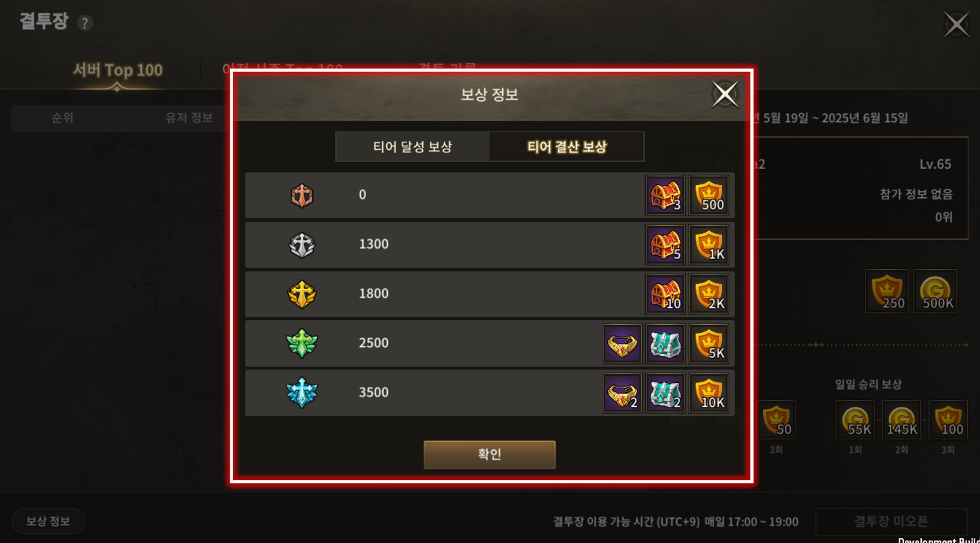The image size is (980, 543).
Task: Select the treasure chest with 10 in the 1800 row
Action: [x=666, y=294]
